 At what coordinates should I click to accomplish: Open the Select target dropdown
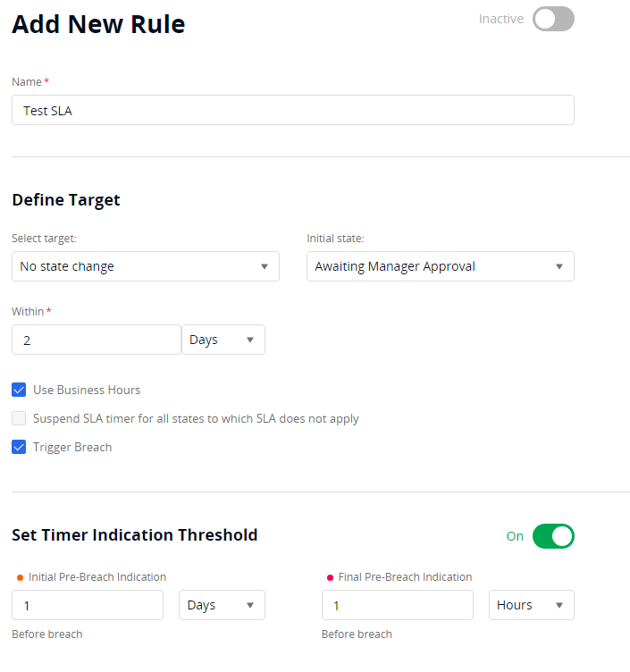pyautogui.click(x=145, y=266)
